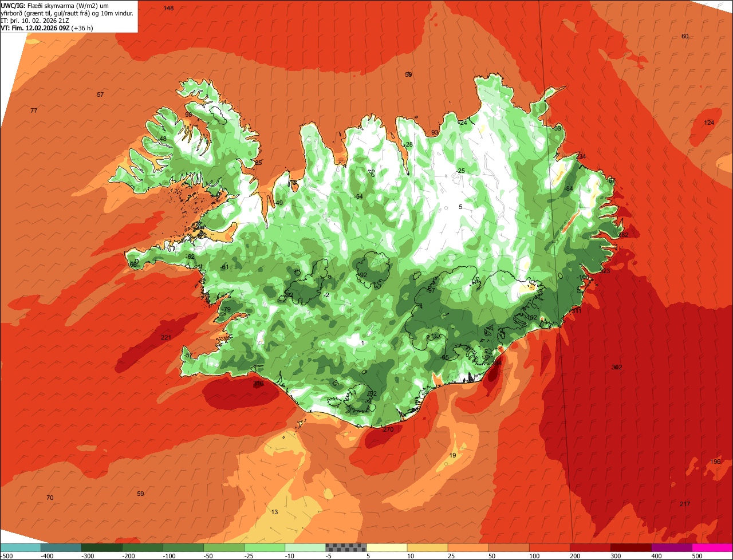
Task: Click the purple 400 to 500 legend swatch
Action: click(x=672, y=547)
